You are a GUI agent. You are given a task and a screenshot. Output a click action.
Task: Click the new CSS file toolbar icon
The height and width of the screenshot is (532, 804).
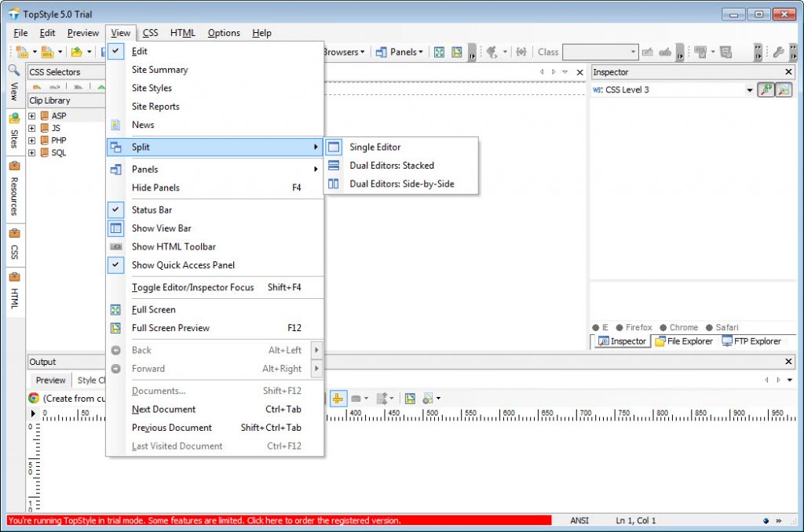[22, 52]
